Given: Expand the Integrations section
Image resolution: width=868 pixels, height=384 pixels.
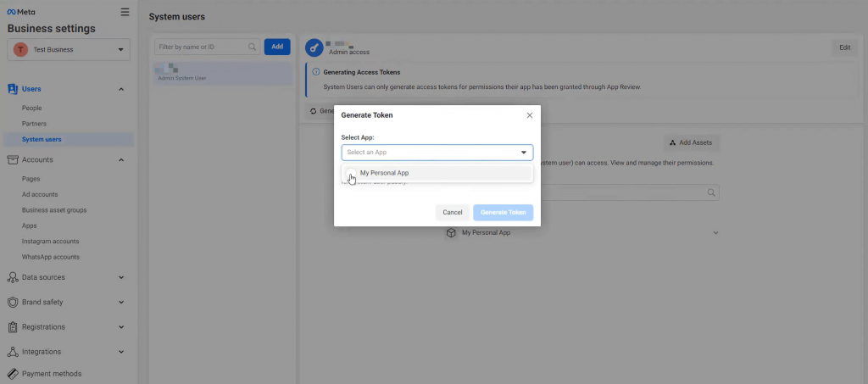Looking at the screenshot, I should [x=121, y=352].
